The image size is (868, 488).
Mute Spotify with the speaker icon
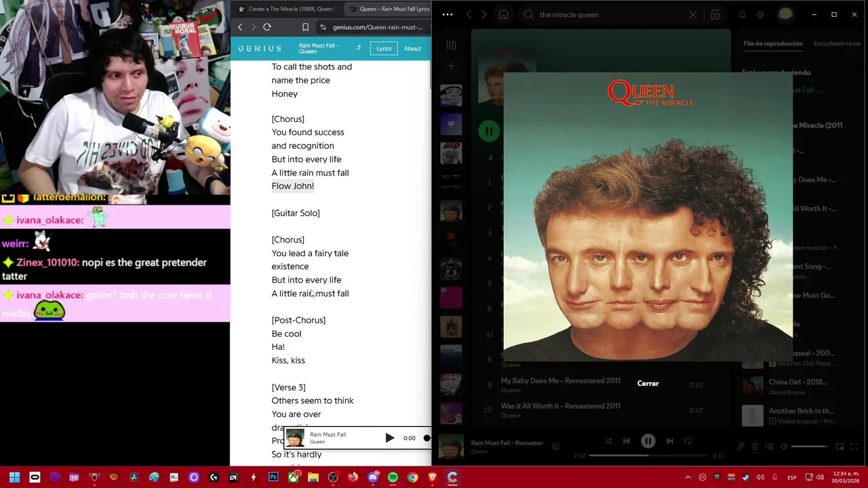point(784,447)
